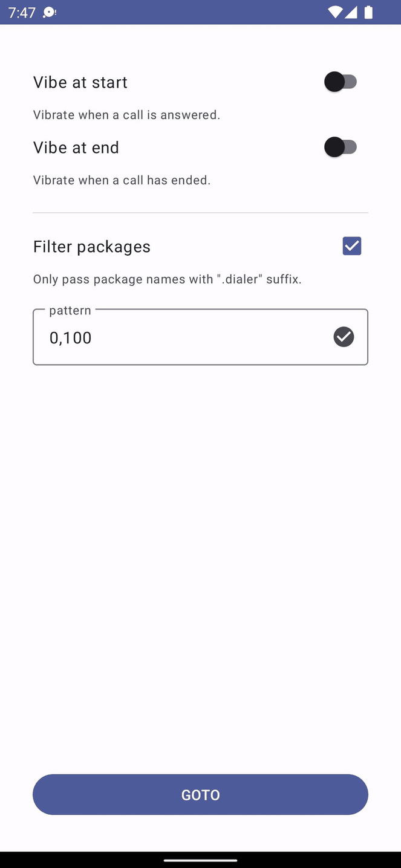Click the "Filter packages" label
Image resolution: width=401 pixels, height=868 pixels.
point(92,247)
